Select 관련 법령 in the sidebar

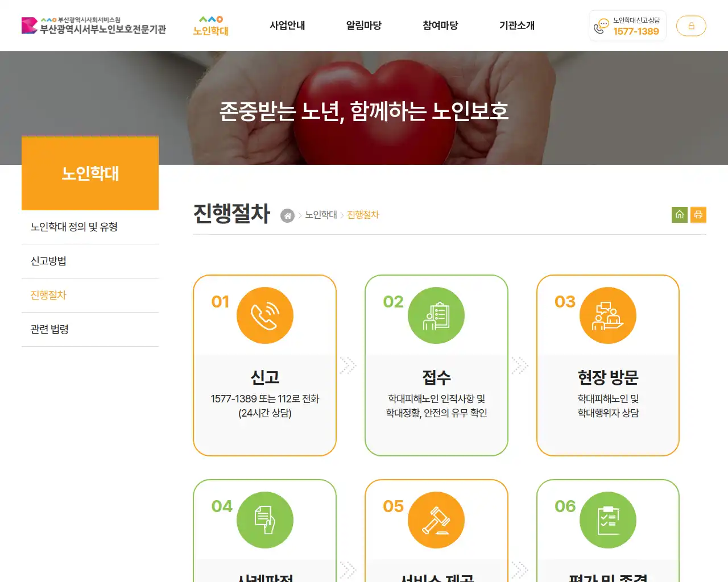pos(49,329)
